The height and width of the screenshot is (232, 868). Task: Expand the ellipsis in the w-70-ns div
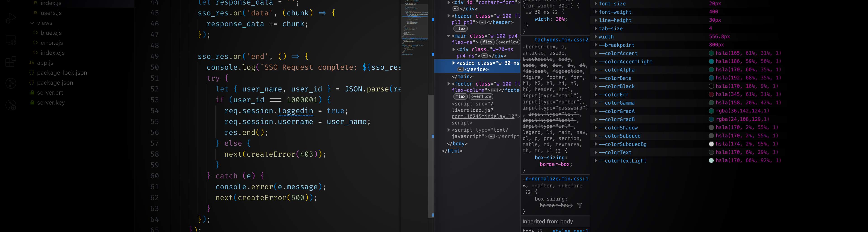485,56
